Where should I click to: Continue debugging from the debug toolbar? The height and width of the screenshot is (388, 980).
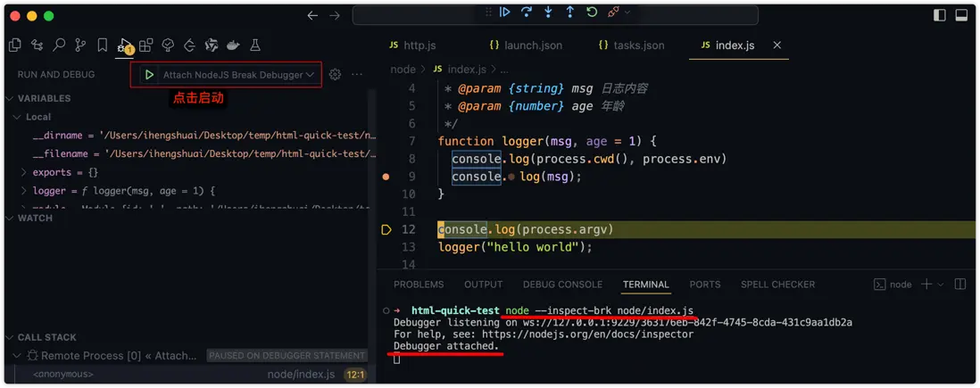point(505,12)
